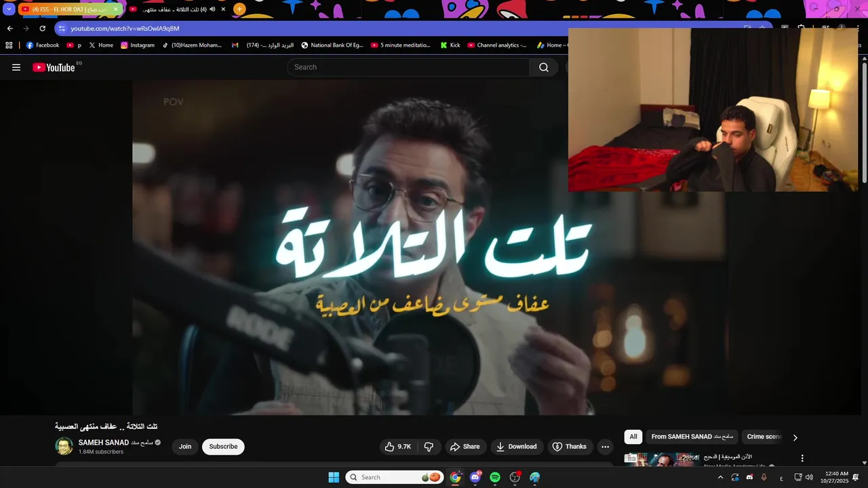Select the Crime scene chip
This screenshot has height=488, width=868.
click(764, 437)
